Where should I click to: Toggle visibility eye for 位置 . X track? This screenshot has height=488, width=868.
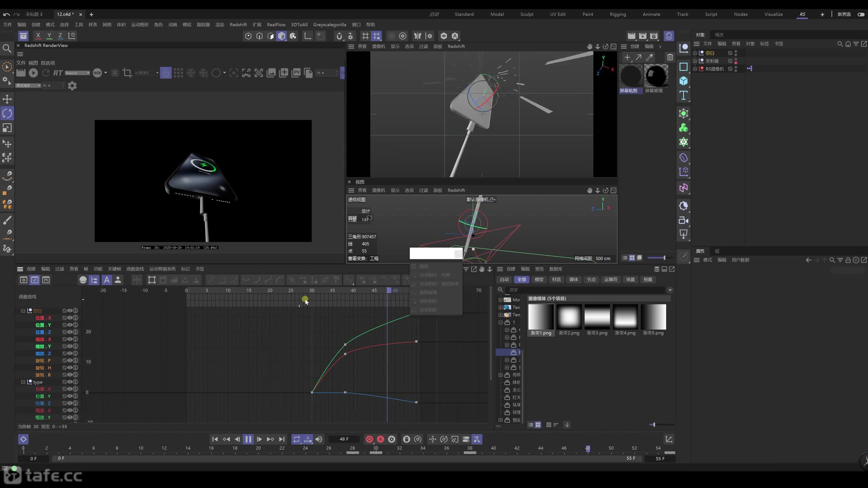70,318
